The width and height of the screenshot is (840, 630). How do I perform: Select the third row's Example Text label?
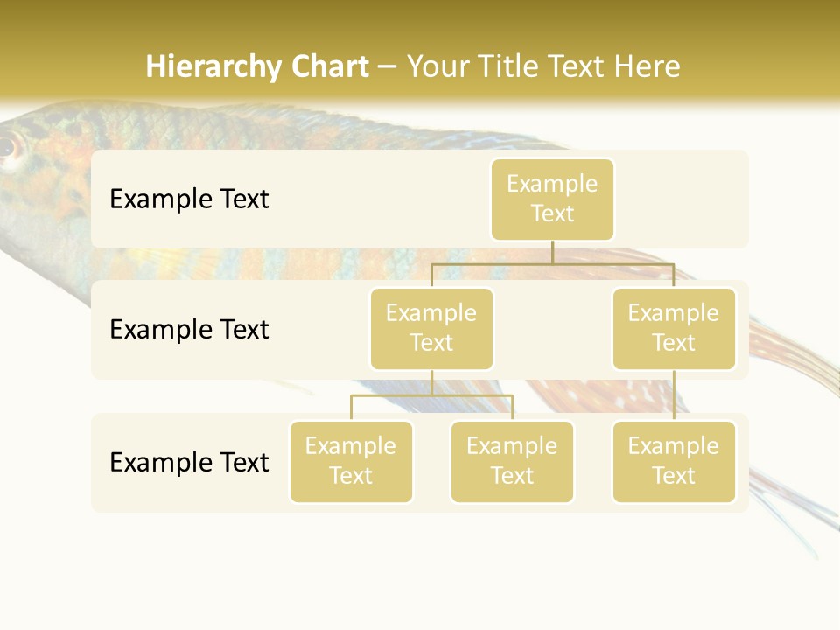(189, 462)
